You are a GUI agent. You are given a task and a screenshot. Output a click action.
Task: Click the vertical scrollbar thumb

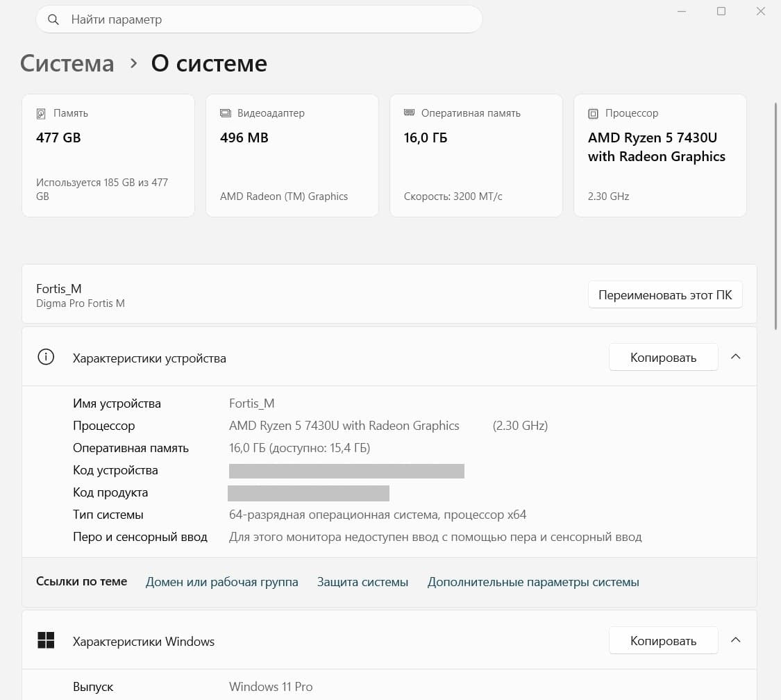775,216
